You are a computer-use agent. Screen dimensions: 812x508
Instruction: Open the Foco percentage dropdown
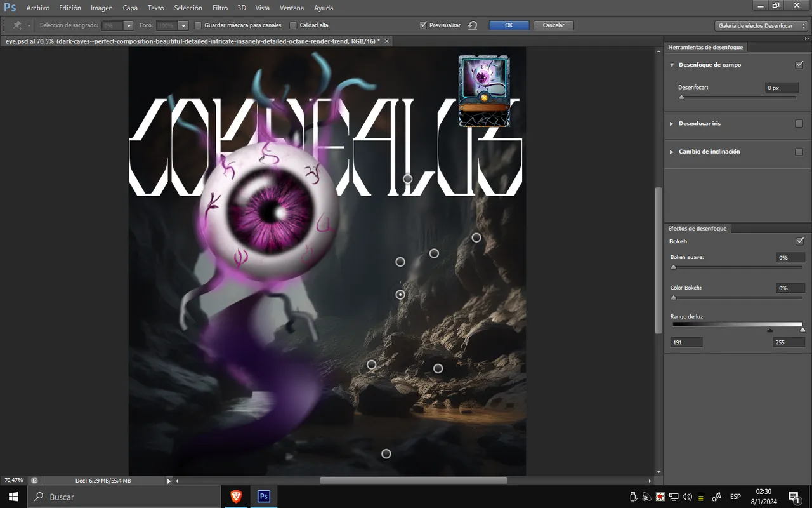point(183,25)
